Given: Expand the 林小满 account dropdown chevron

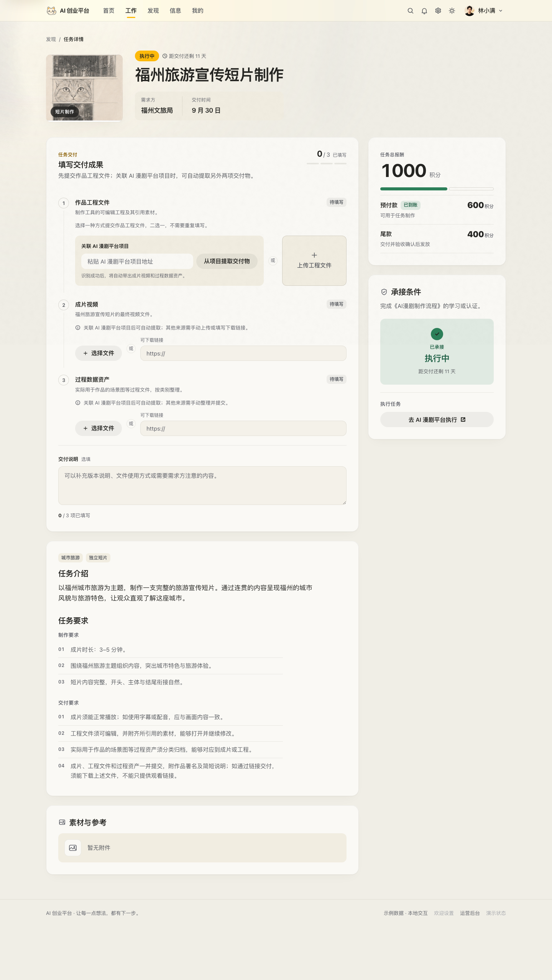Looking at the screenshot, I should pos(501,11).
